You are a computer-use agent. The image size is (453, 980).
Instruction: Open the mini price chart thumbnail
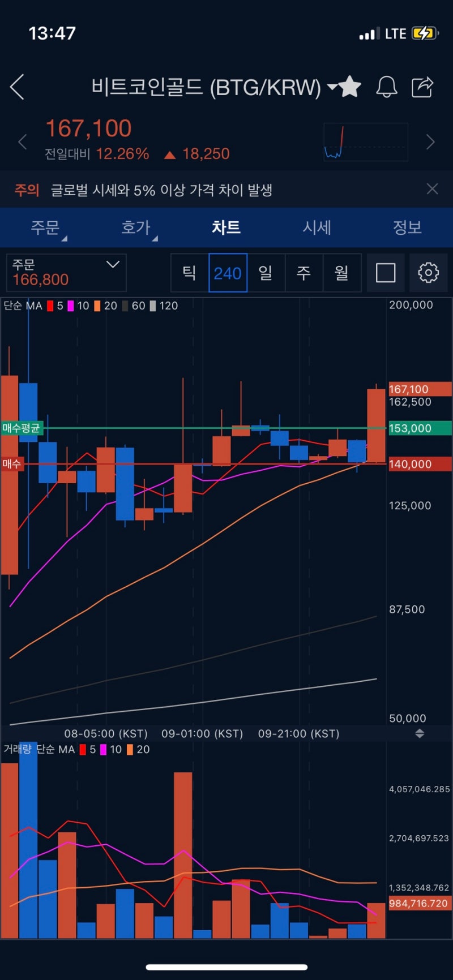pyautogui.click(x=366, y=142)
